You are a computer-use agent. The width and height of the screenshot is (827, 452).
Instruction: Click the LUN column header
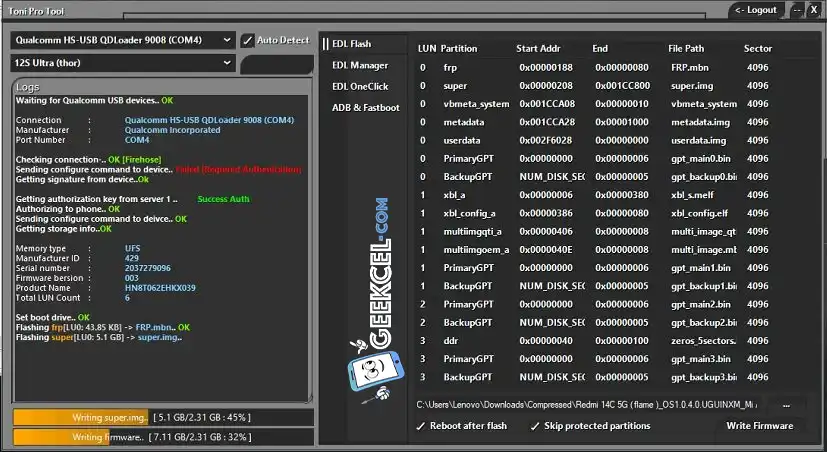point(427,49)
